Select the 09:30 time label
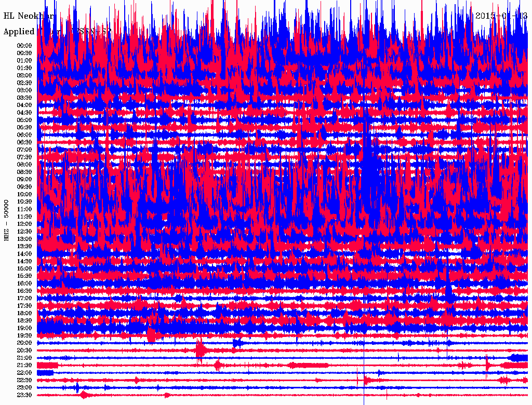The width and height of the screenshot is (532, 405). 24,187
